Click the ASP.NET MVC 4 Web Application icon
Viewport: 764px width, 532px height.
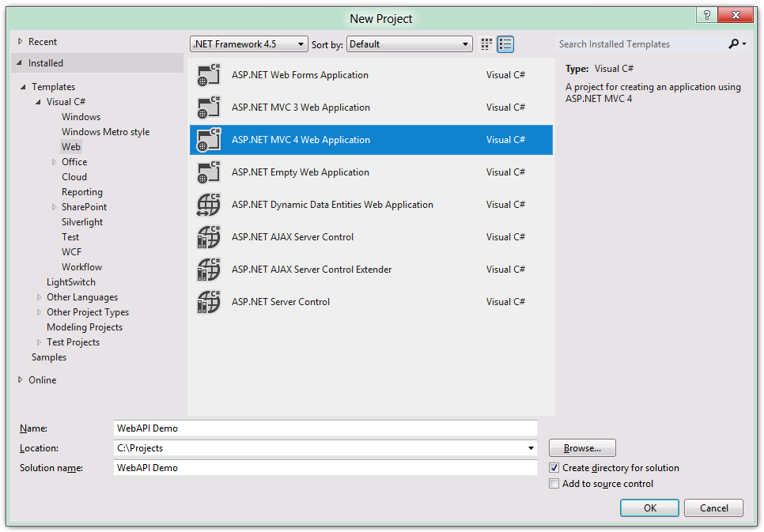click(x=209, y=140)
